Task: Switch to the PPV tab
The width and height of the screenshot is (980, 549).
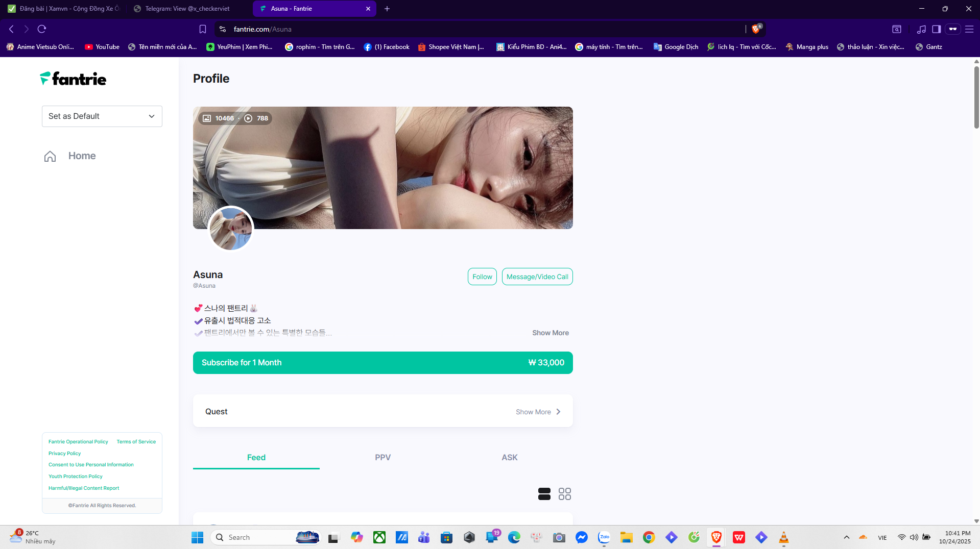Action: pyautogui.click(x=383, y=457)
